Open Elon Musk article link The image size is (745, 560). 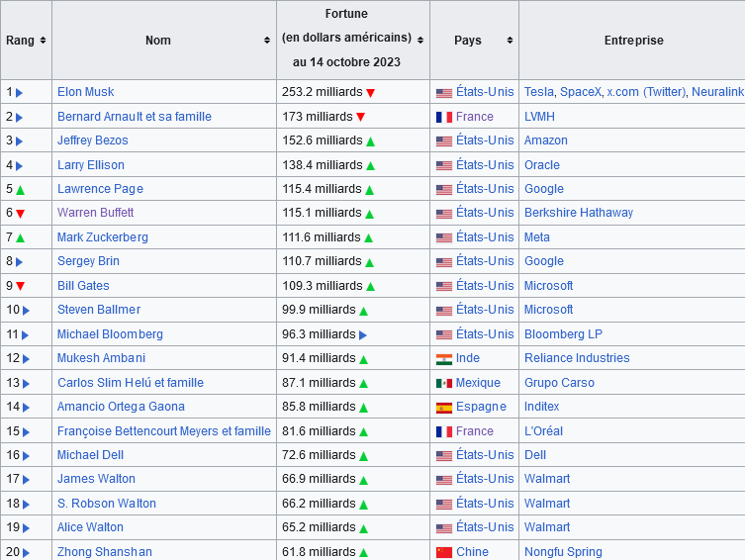[x=85, y=92]
